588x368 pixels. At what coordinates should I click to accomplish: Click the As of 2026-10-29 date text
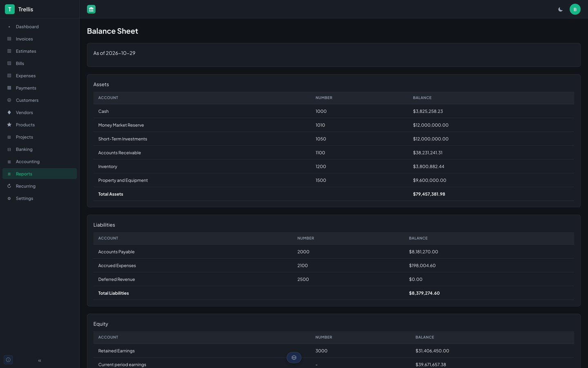[x=114, y=53]
